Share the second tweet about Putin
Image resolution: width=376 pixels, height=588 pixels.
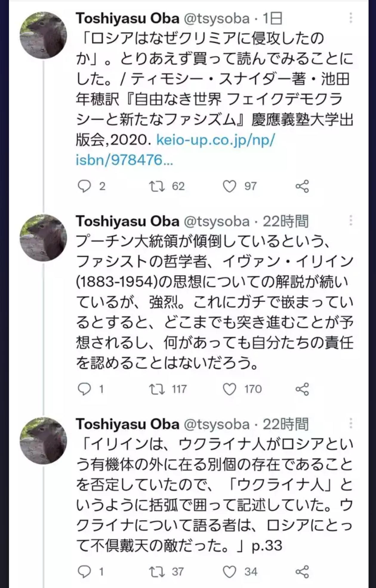tap(302, 389)
